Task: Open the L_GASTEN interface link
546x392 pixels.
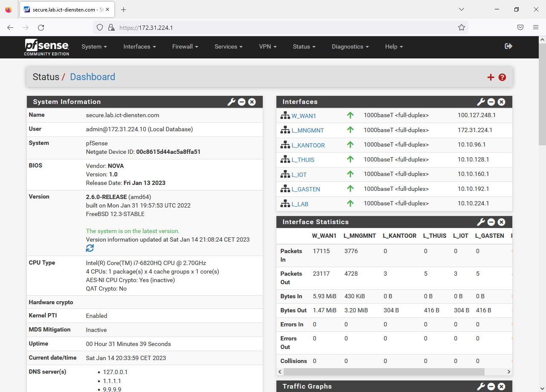Action: tap(306, 189)
